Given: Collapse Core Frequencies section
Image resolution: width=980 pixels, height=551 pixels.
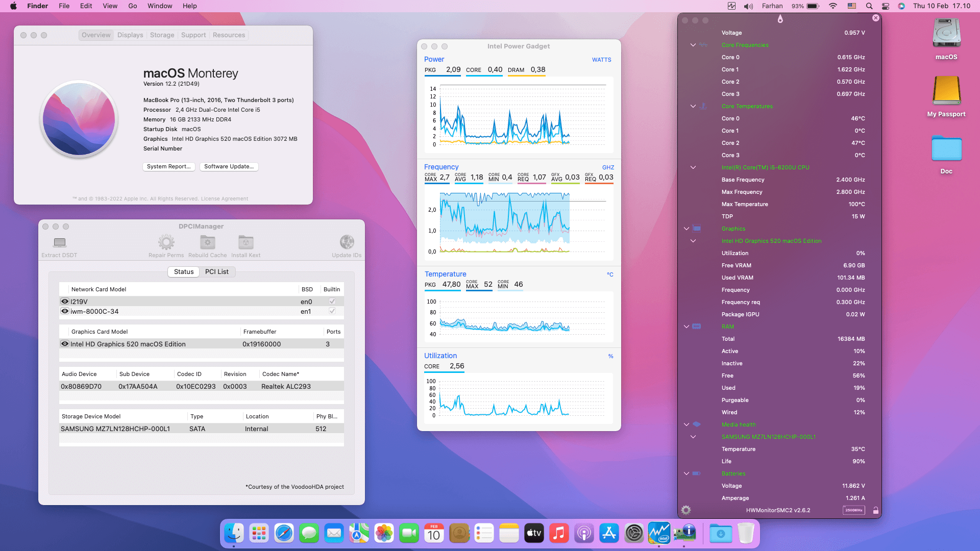Looking at the screenshot, I should (693, 45).
